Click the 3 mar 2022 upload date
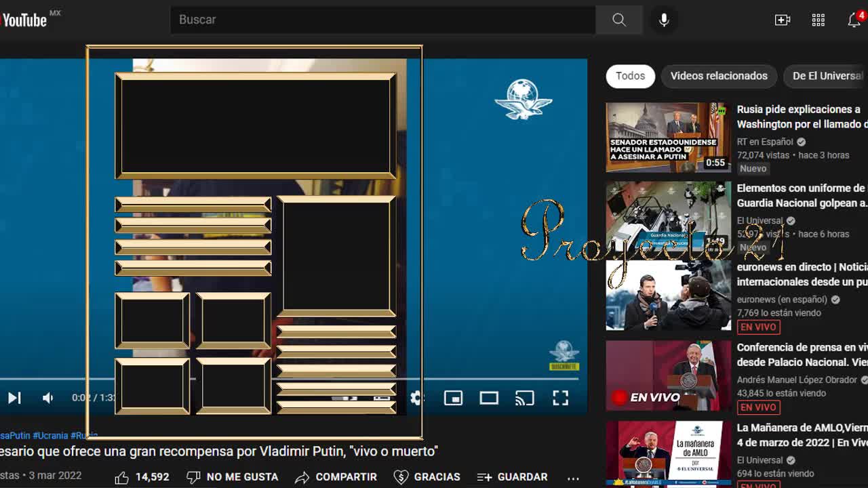Viewport: 868px width, 488px height. click(x=55, y=476)
